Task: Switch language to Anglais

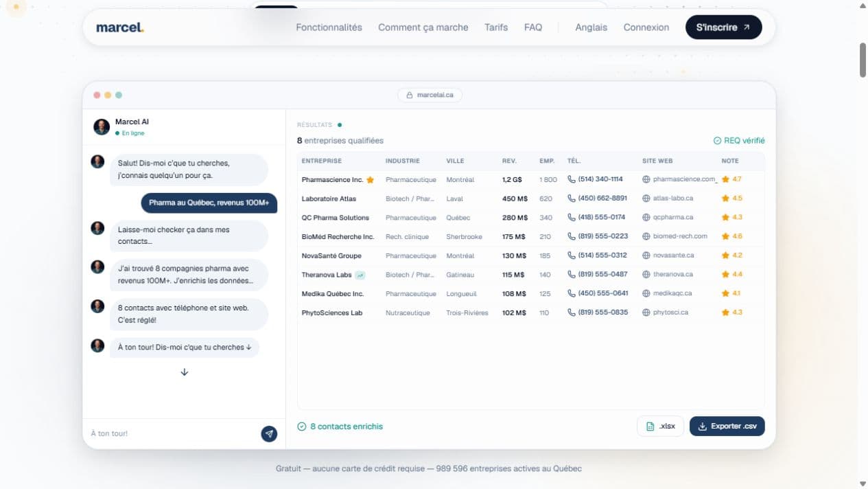Action: point(591,27)
